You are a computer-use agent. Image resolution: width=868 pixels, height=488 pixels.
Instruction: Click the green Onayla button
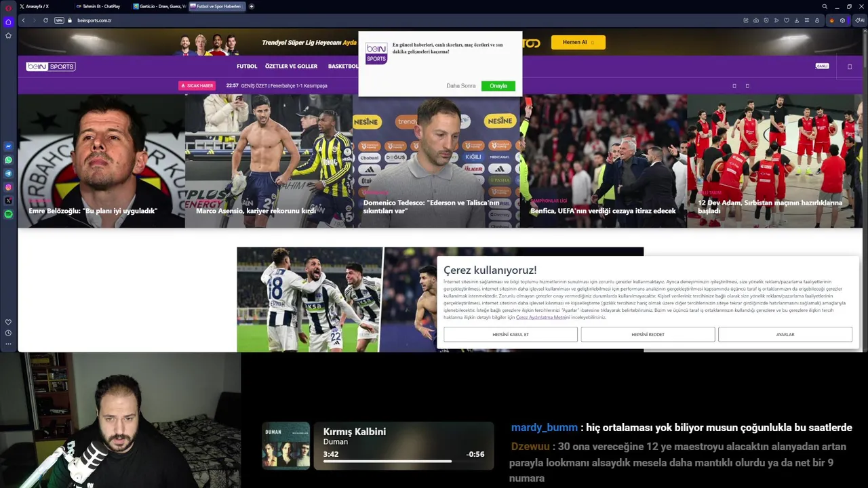tap(498, 86)
